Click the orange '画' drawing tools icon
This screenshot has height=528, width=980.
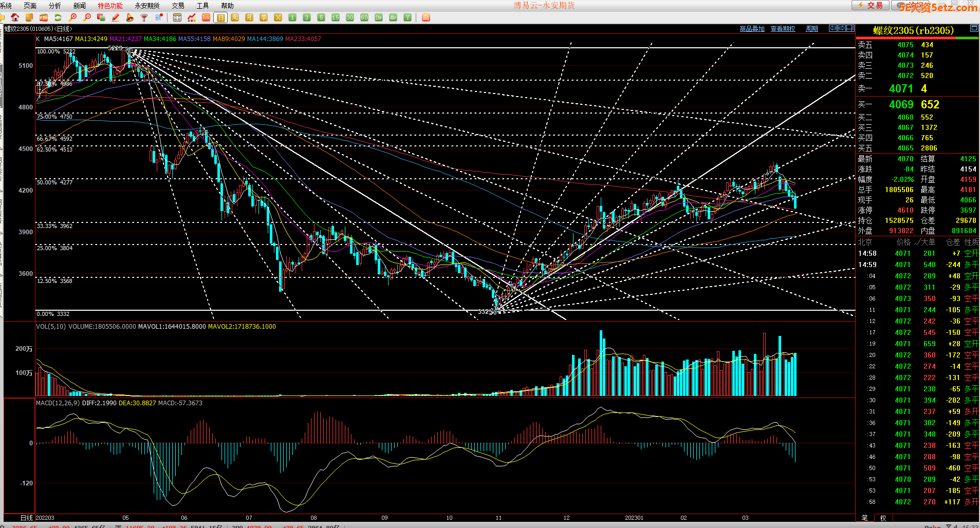click(426, 17)
